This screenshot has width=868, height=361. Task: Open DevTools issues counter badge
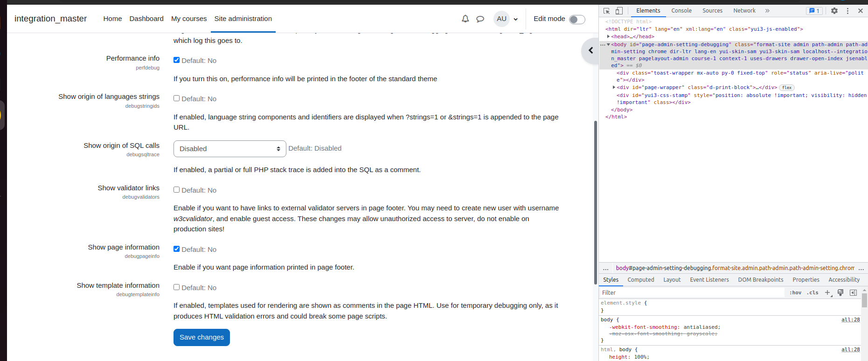click(814, 11)
